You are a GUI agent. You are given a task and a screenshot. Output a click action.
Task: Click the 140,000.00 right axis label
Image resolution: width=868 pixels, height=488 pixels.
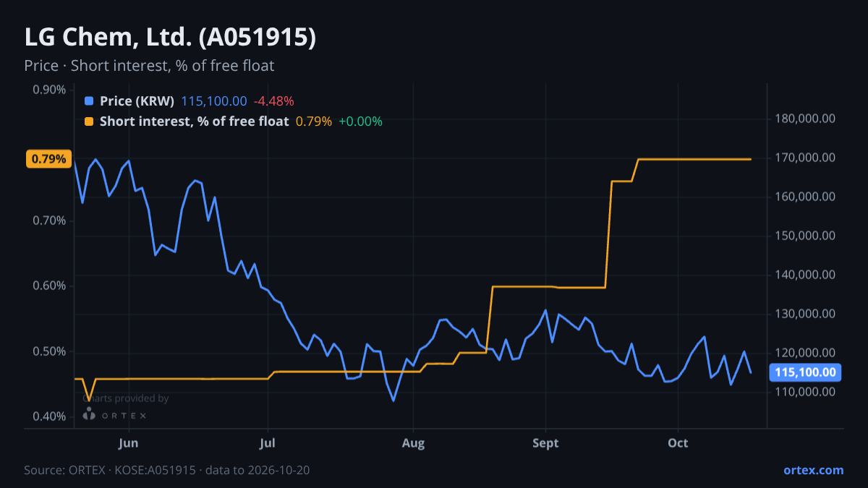click(x=805, y=275)
